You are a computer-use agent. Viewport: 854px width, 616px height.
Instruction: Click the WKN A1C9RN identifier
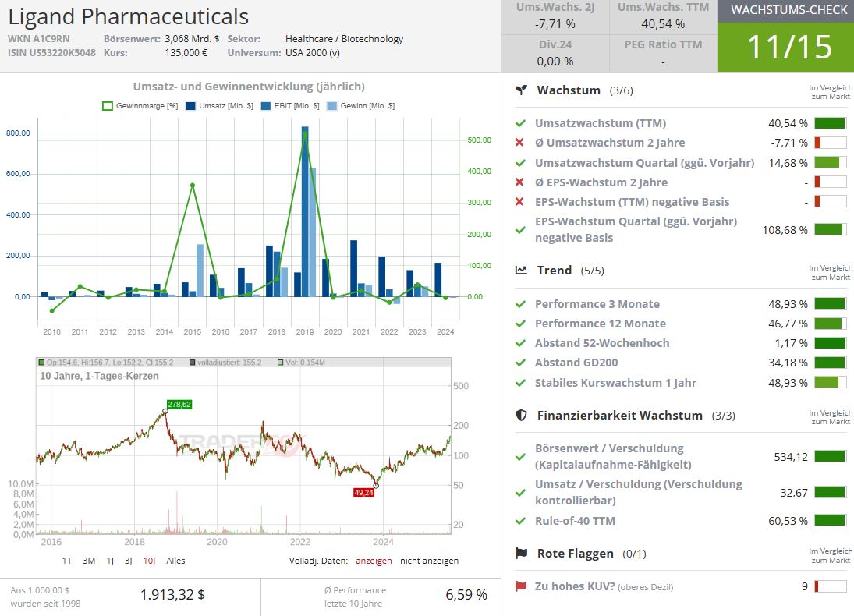(39, 39)
